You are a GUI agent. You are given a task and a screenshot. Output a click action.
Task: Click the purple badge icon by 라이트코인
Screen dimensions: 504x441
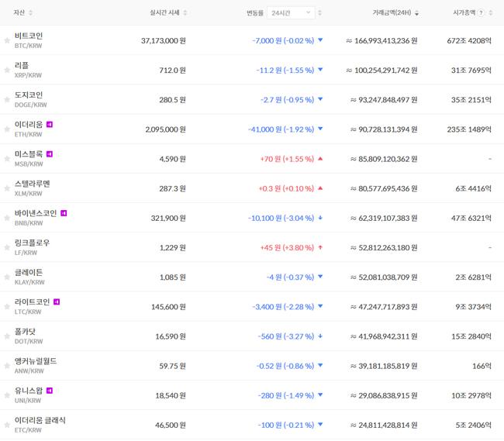point(57,301)
